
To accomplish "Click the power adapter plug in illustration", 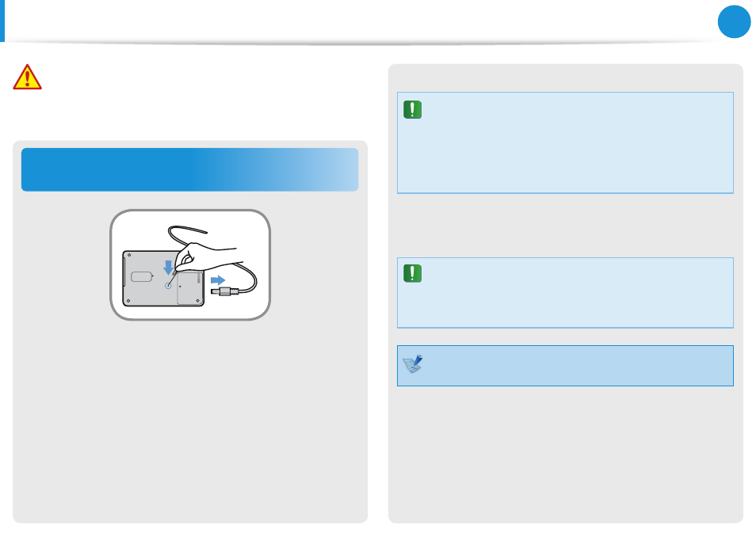I will pos(225,291).
